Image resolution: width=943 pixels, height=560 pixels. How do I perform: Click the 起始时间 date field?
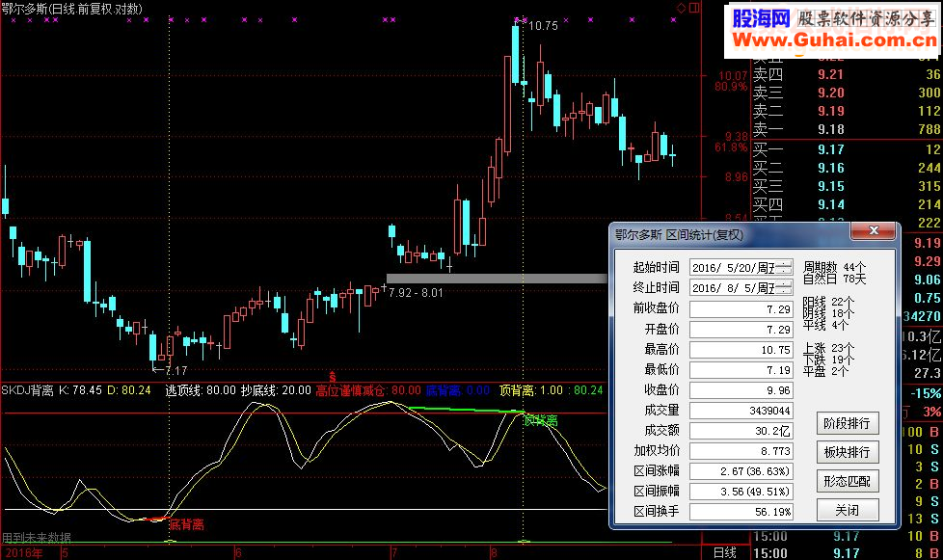tap(741, 268)
